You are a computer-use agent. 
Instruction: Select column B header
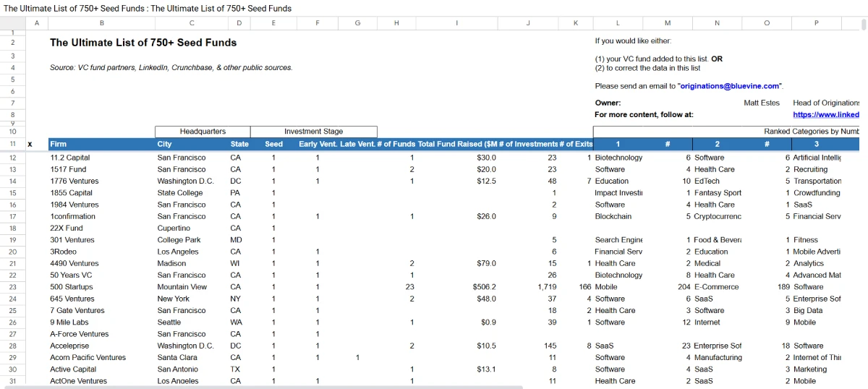click(101, 23)
